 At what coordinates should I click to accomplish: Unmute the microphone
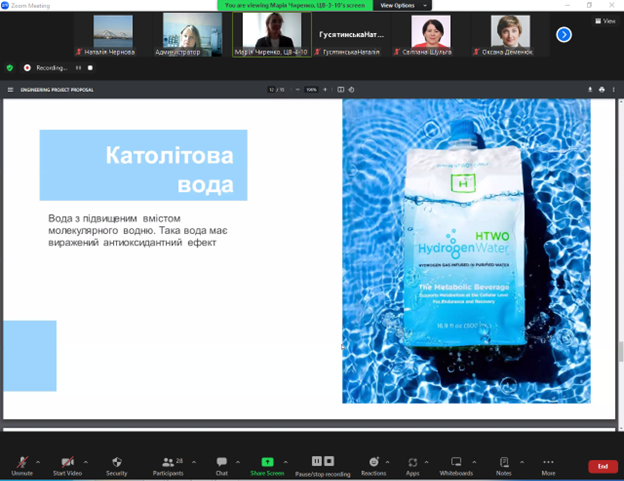21,464
